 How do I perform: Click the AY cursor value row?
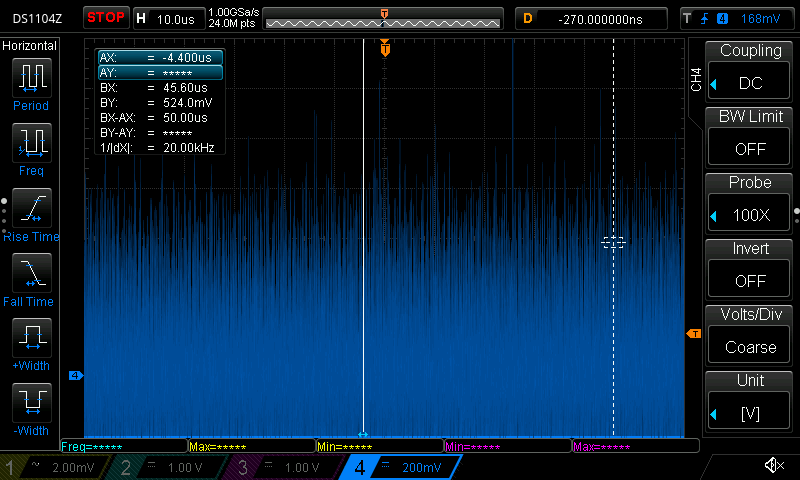tap(160, 72)
